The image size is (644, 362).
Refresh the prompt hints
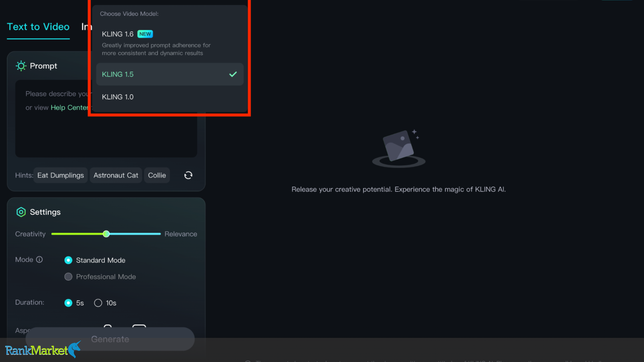click(x=188, y=175)
